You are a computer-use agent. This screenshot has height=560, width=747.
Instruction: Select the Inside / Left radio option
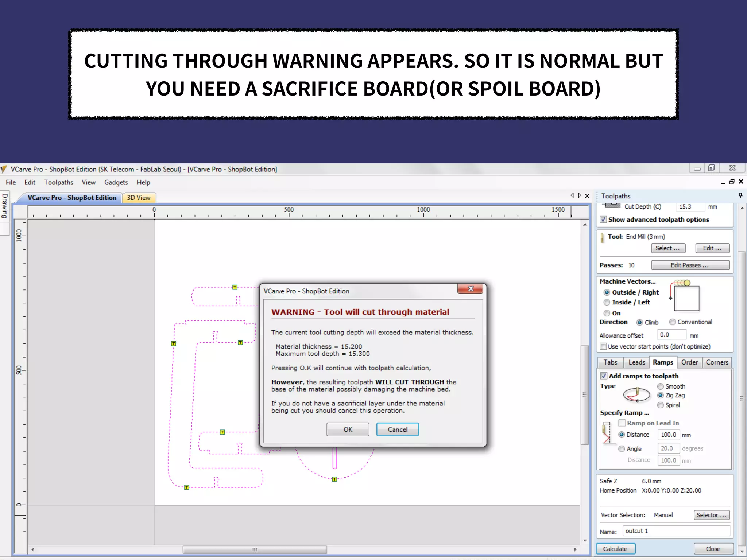point(607,302)
